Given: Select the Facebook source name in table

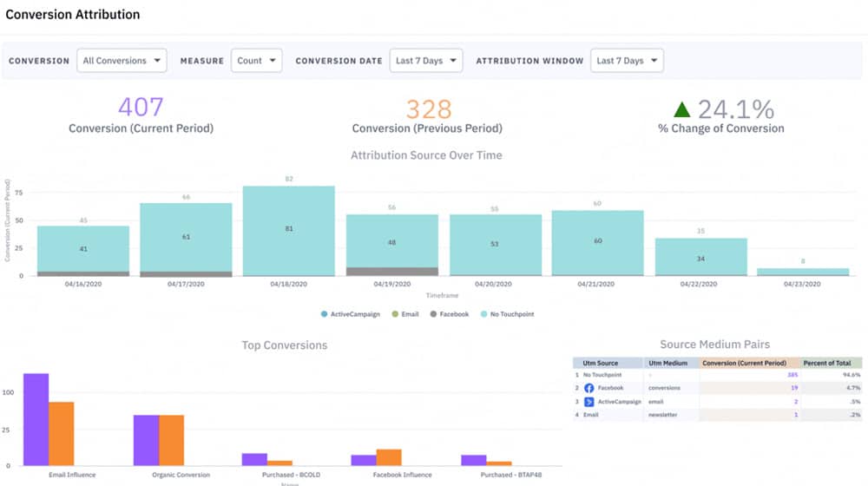Looking at the screenshot, I should point(610,388).
